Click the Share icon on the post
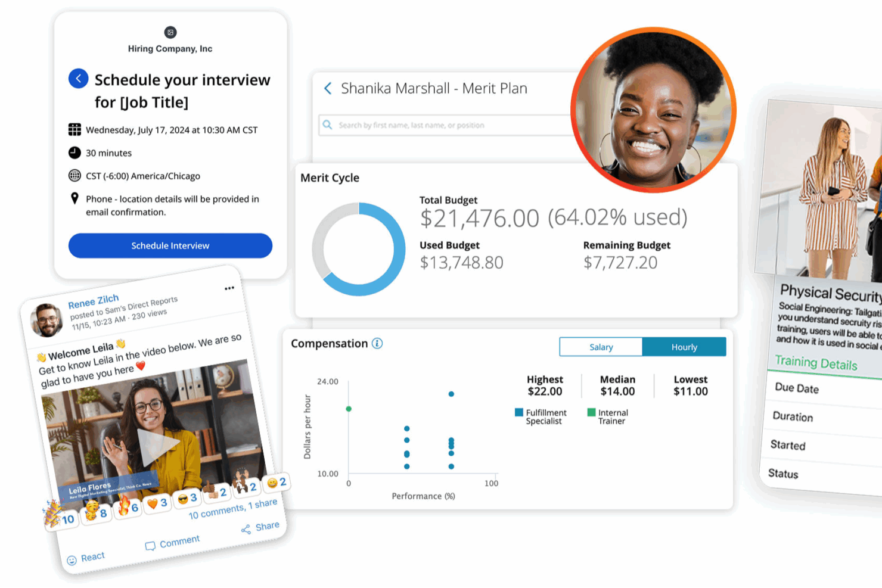 click(x=246, y=529)
